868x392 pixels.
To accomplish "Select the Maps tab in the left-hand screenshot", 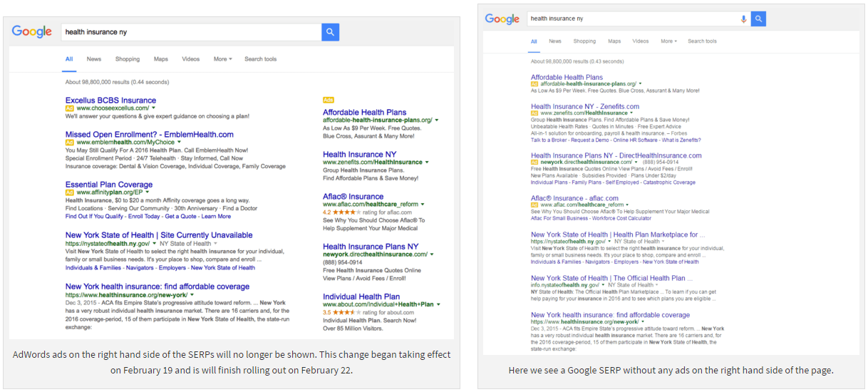I will [161, 59].
